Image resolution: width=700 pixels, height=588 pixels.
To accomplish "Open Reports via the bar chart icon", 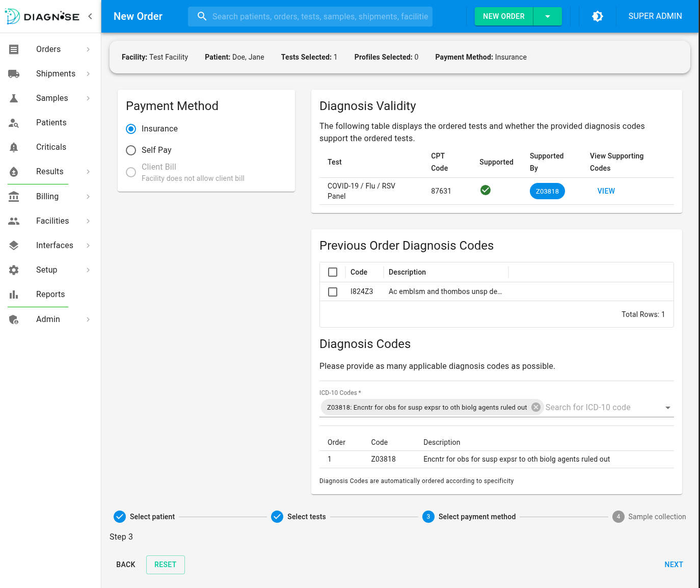I will 14,294.
